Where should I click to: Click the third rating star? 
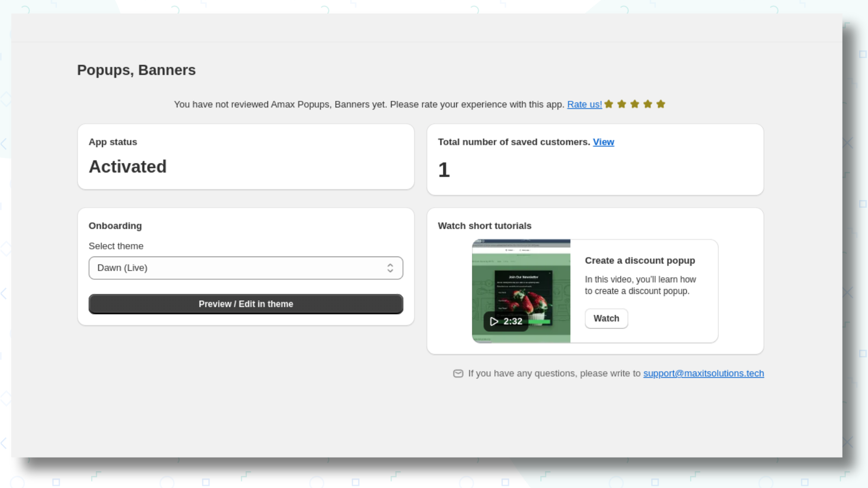click(635, 104)
